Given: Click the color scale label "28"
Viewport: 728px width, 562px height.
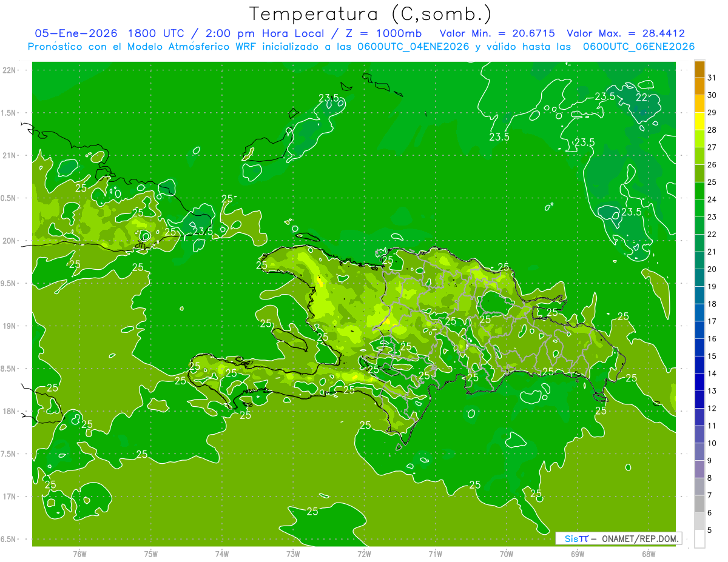Looking at the screenshot, I should [712, 130].
